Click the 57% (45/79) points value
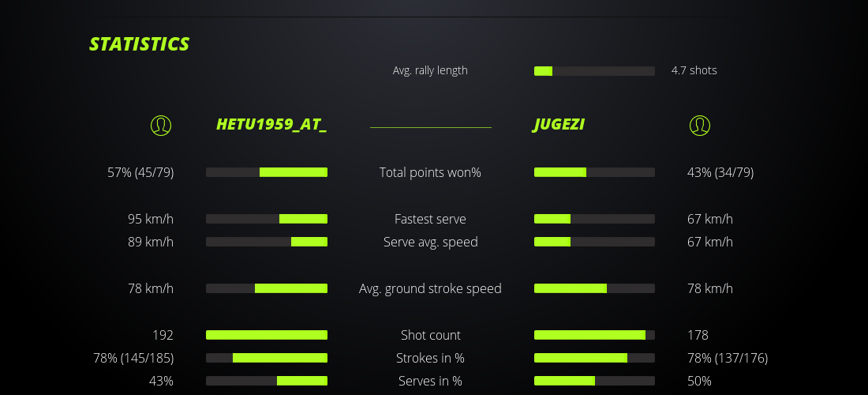868x395 pixels. [140, 172]
